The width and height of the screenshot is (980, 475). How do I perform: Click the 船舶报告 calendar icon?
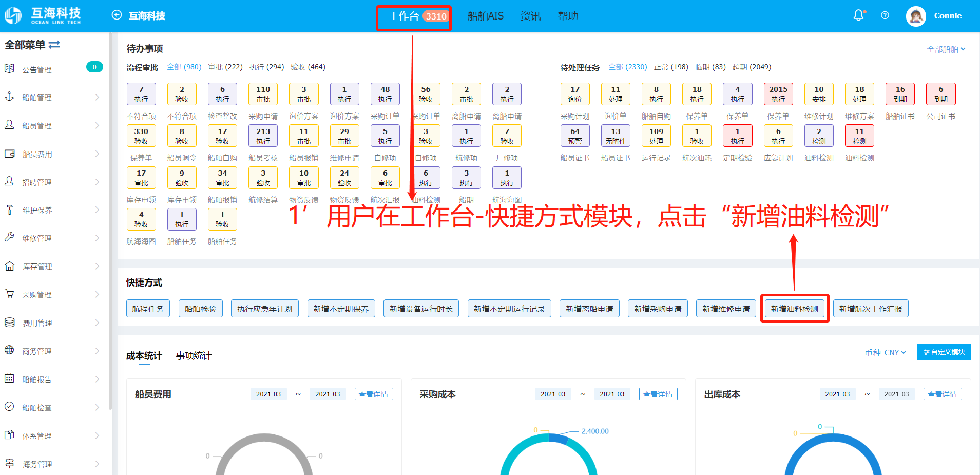point(9,378)
